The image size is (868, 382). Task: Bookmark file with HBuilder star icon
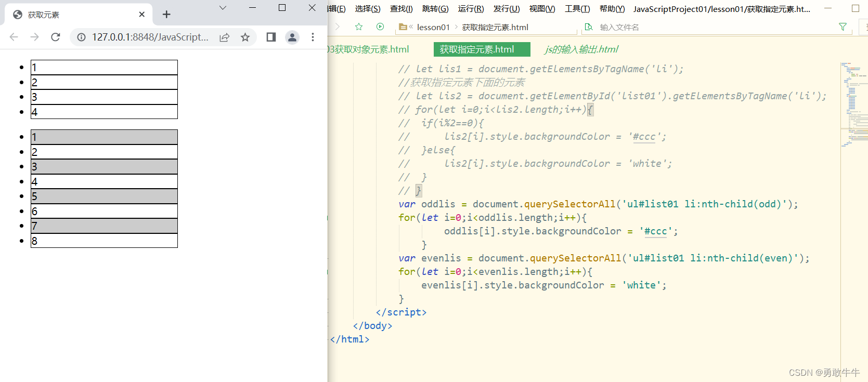(x=359, y=27)
